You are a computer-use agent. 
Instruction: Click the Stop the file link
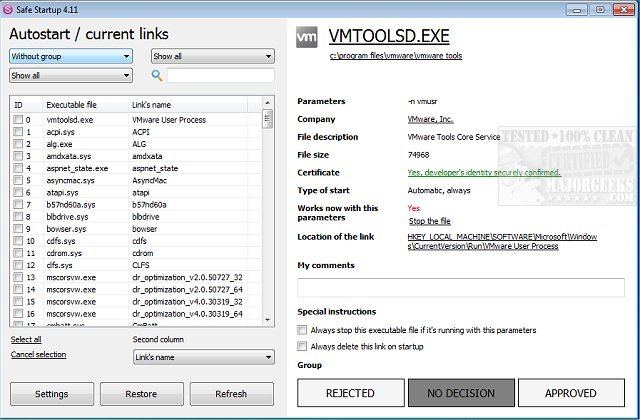tap(430, 221)
